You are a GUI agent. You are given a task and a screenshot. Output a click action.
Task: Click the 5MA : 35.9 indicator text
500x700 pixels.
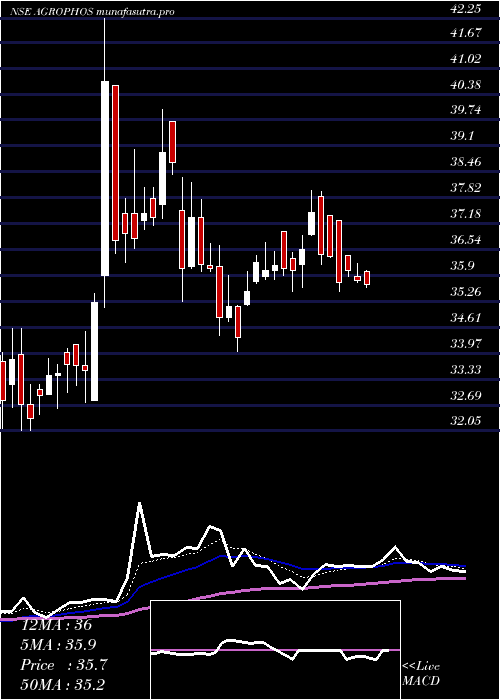59,645
